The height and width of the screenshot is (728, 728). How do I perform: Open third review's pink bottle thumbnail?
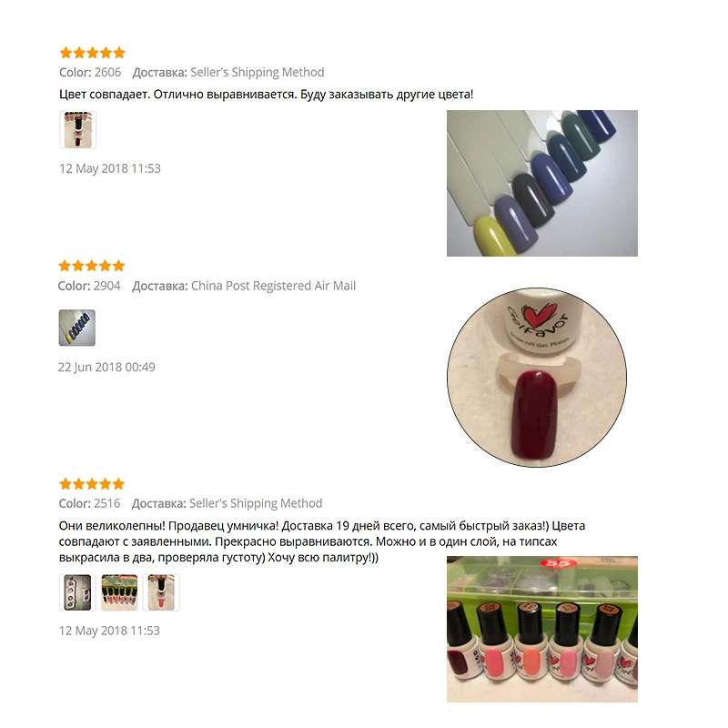(161, 592)
